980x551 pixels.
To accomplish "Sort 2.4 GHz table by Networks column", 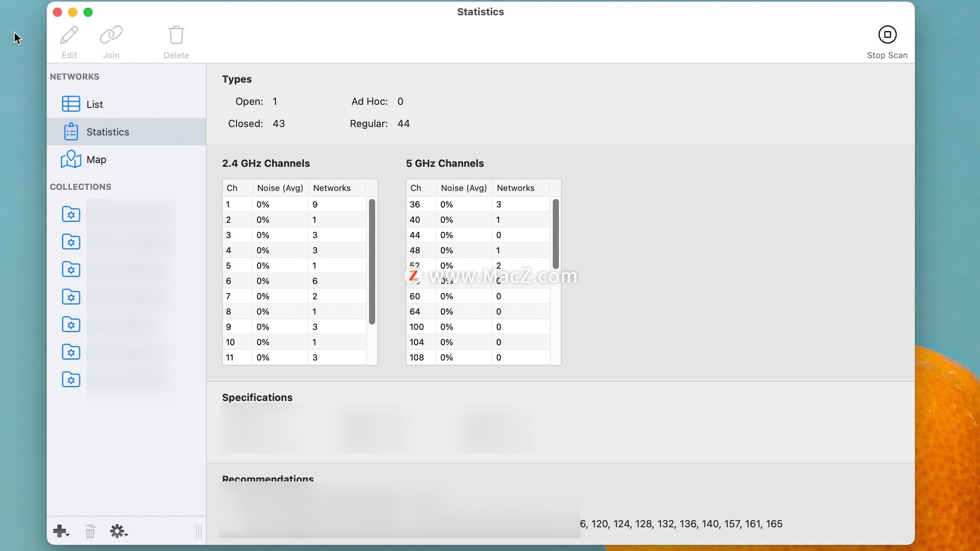I will tap(337, 188).
